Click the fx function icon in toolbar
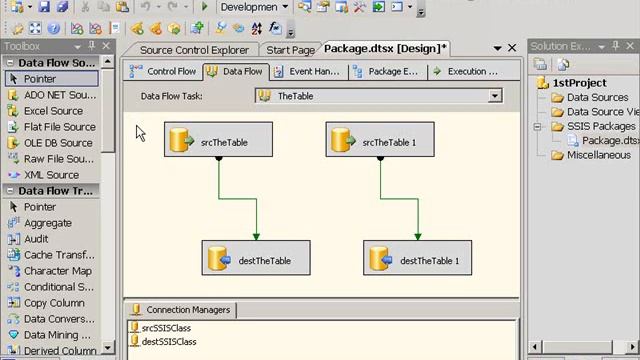Viewport: 640px width, 360px height. point(275,28)
